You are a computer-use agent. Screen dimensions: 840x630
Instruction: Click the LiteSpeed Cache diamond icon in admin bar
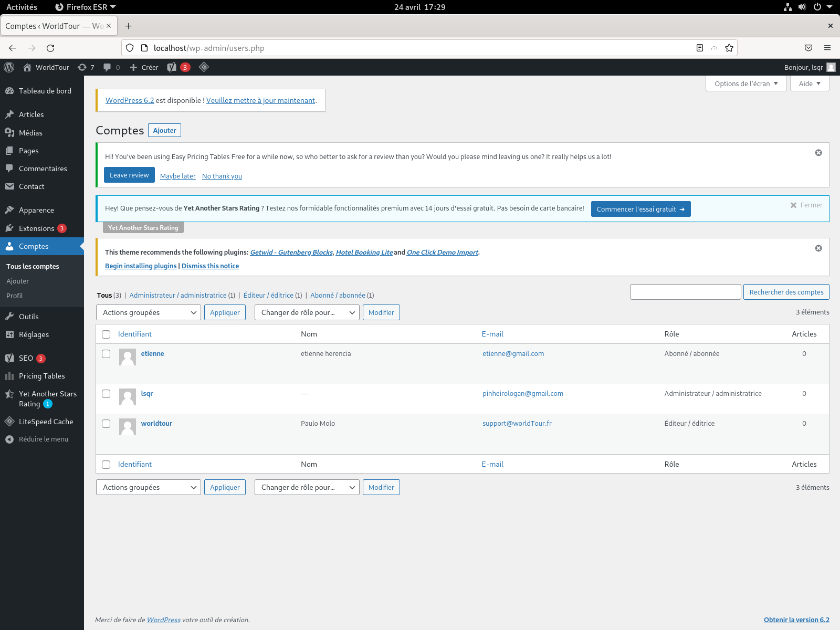coord(204,67)
